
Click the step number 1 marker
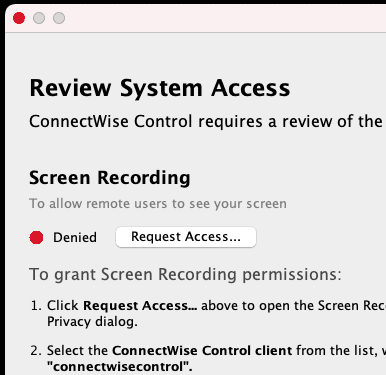[x=36, y=306]
